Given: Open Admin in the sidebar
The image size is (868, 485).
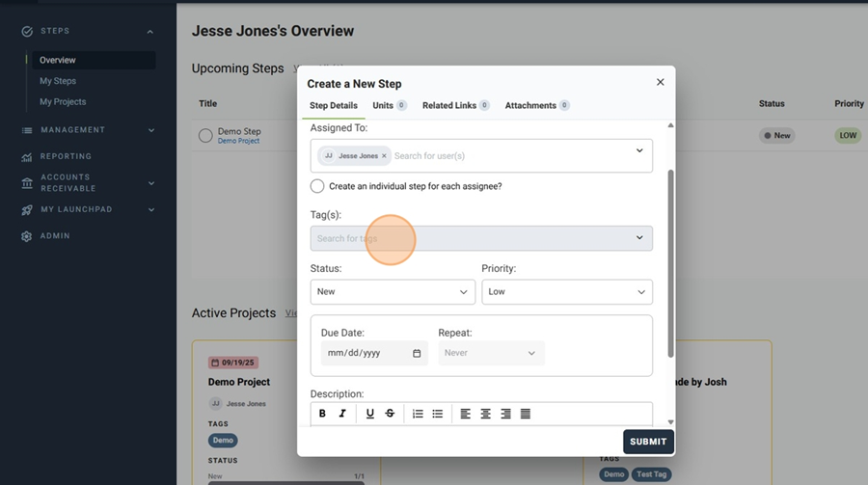Looking at the screenshot, I should pos(55,236).
